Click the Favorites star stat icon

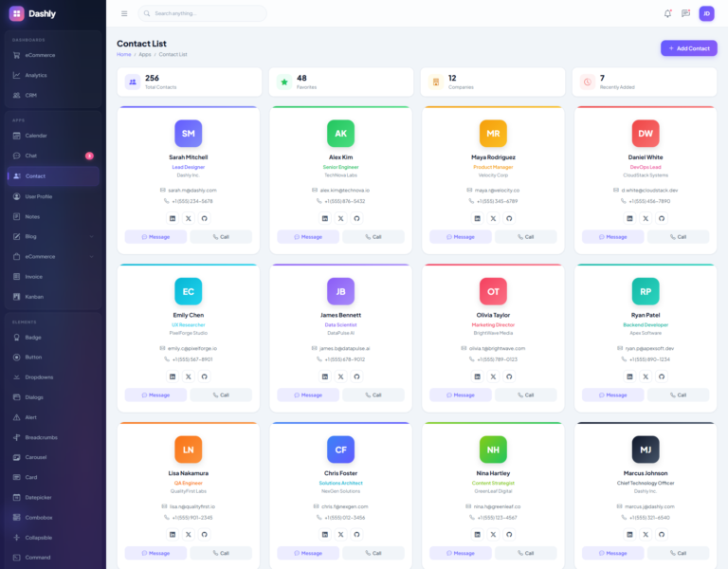pos(283,82)
